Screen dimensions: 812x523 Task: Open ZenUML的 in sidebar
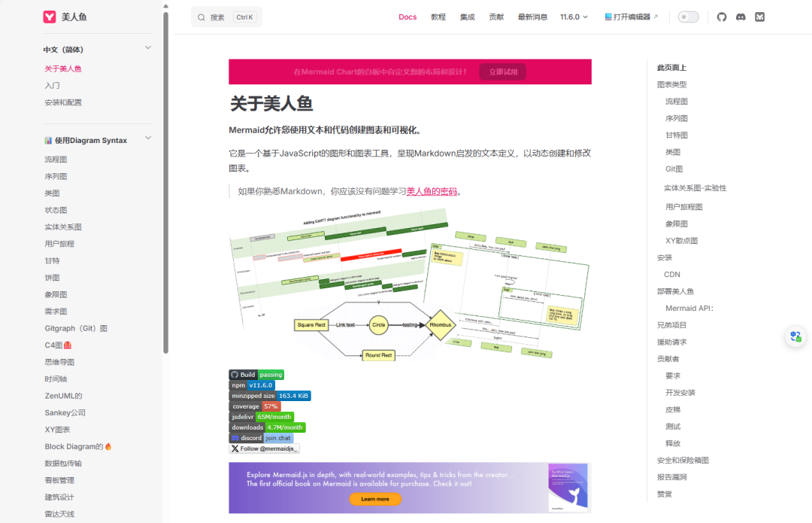click(63, 396)
